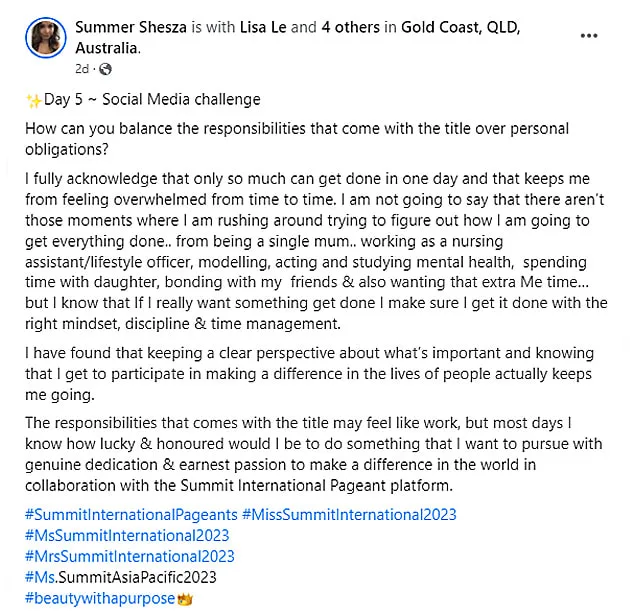Open Summer Shesza's profile picture
The image size is (638, 614).
pos(46,38)
